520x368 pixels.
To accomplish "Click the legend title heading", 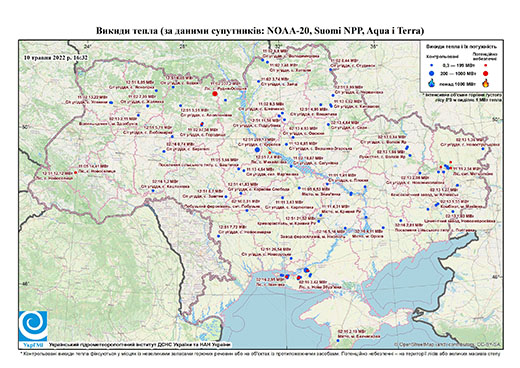I will (x=461, y=46).
